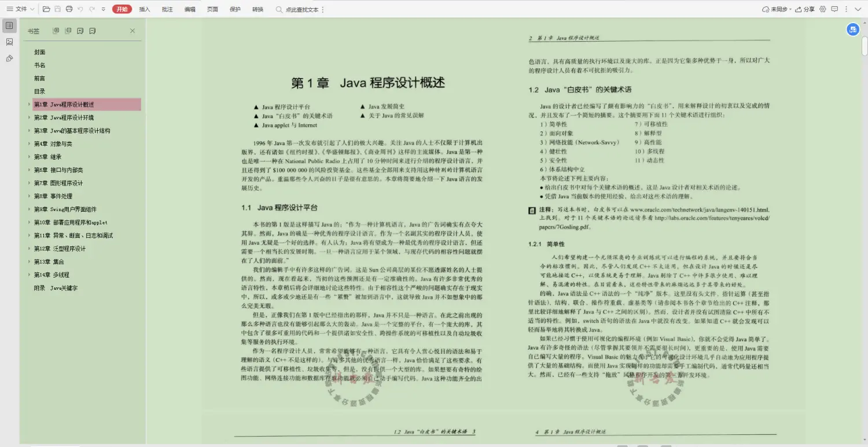Click section heading 1.1 Java程序设计平台
The height and width of the screenshot is (447, 868).
coord(279,208)
